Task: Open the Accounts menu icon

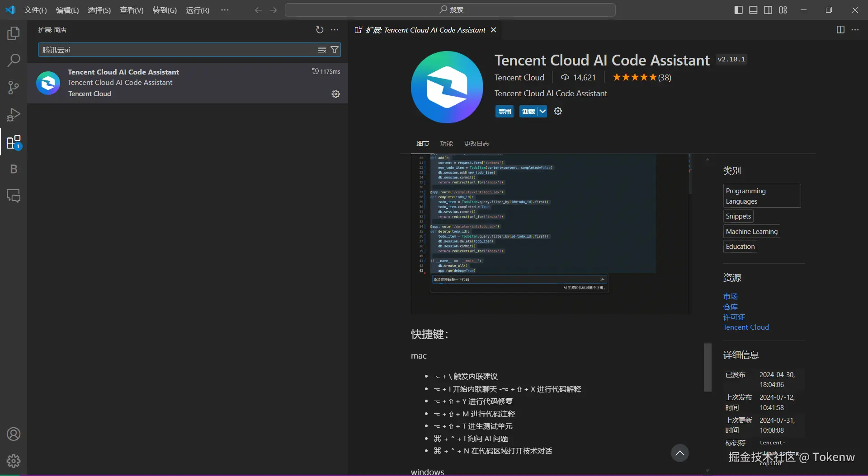Action: coord(14,434)
